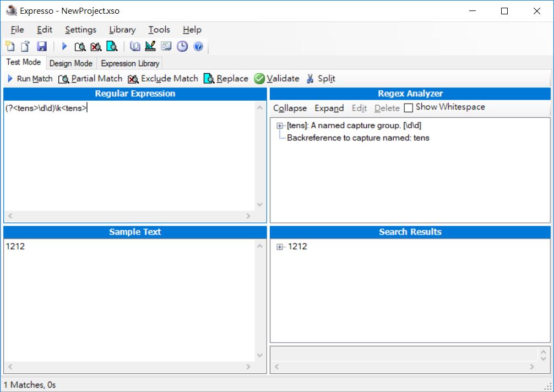Open the Library menu

pyautogui.click(x=122, y=30)
